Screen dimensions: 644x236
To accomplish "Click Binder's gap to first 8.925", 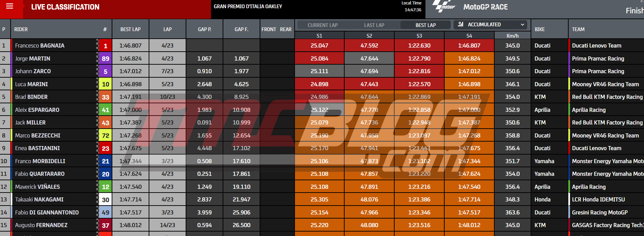I will point(241,97).
